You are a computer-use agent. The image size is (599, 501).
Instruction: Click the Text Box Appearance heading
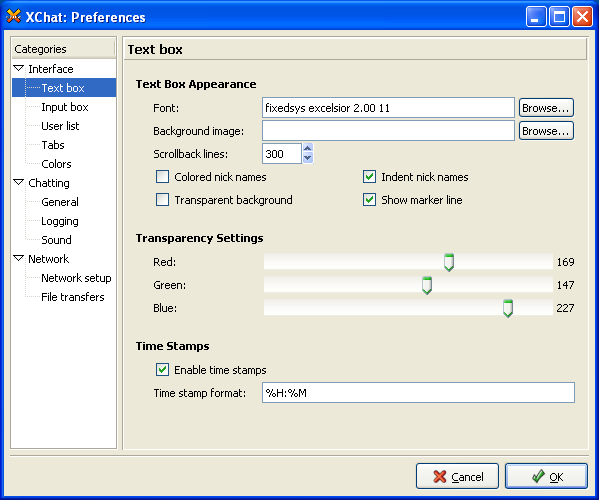click(x=196, y=84)
